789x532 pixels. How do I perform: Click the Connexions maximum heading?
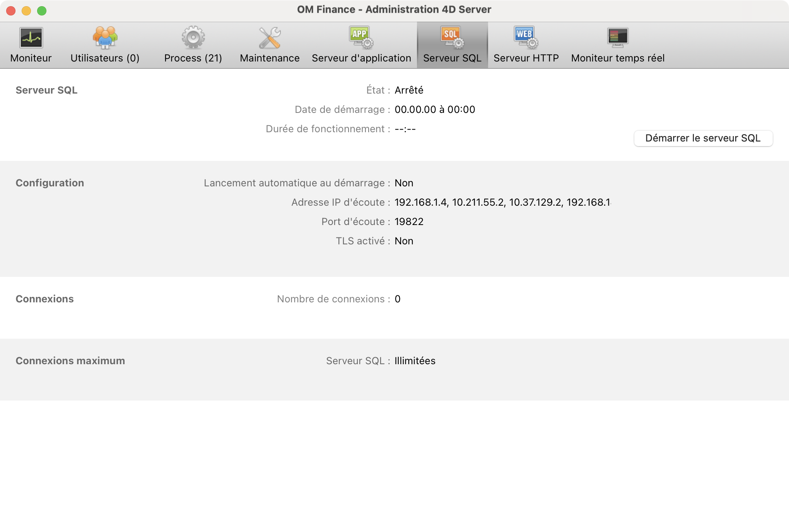click(x=70, y=361)
